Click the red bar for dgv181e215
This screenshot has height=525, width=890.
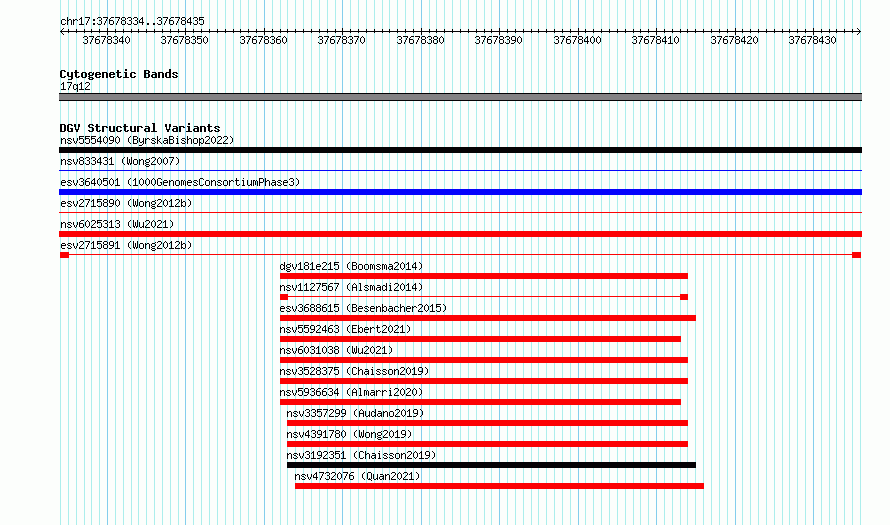[x=484, y=276]
